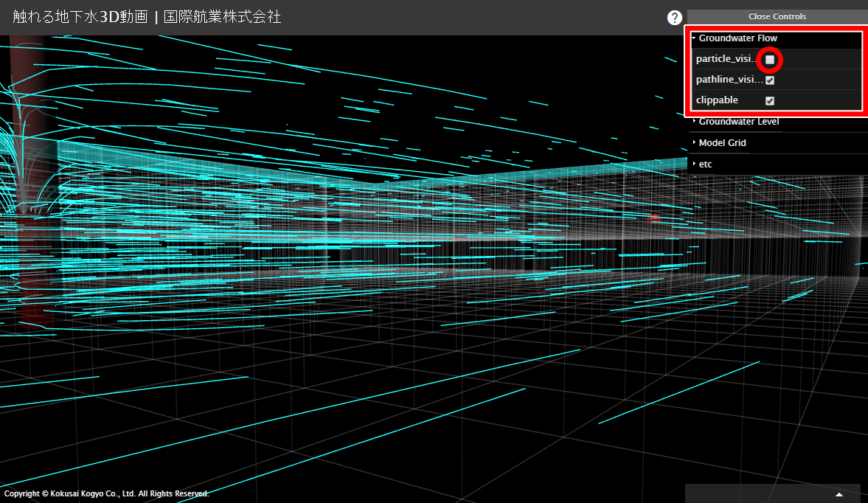
Task: Open the help question mark icon
Action: click(674, 18)
